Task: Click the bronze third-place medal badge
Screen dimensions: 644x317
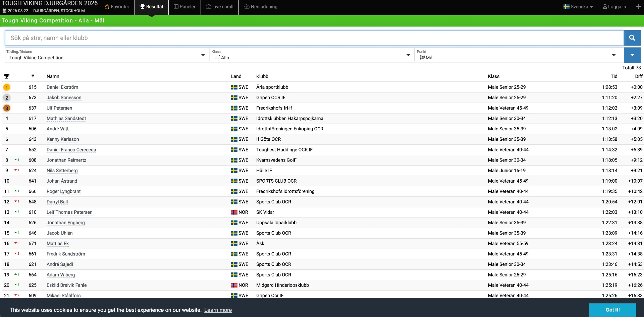Action: [6, 108]
